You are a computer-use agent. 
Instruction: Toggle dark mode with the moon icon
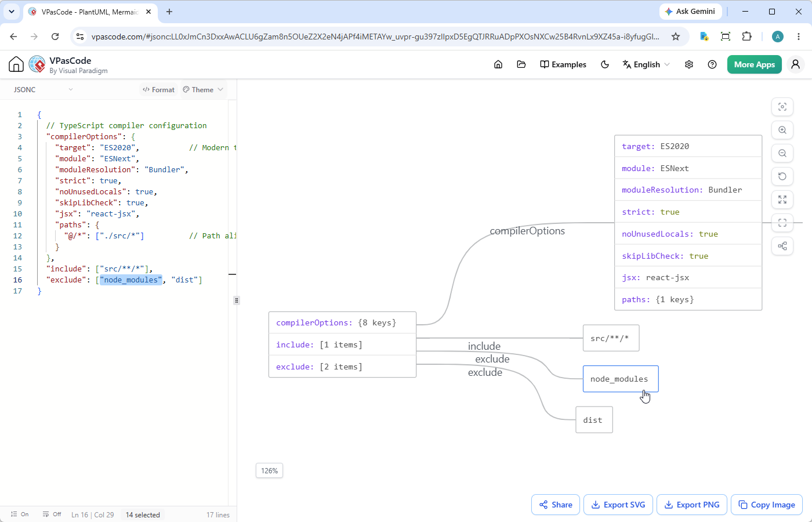click(605, 64)
